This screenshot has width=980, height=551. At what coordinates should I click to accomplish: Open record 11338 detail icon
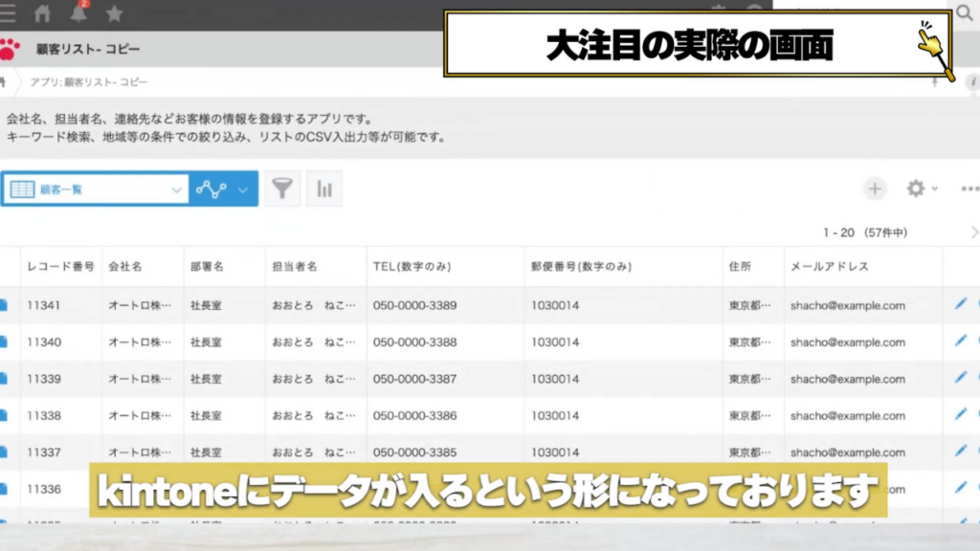pyautogui.click(x=3, y=415)
